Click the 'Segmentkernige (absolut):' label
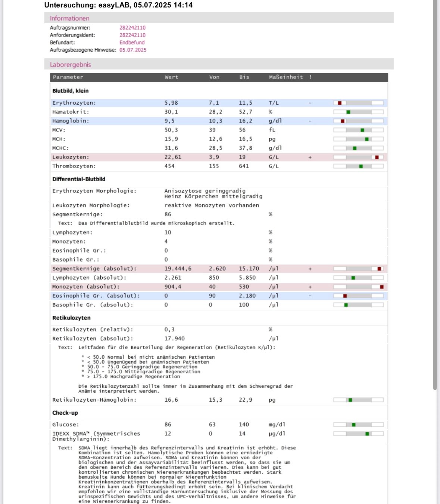Screen dimensions: 440x504 coord(94,269)
